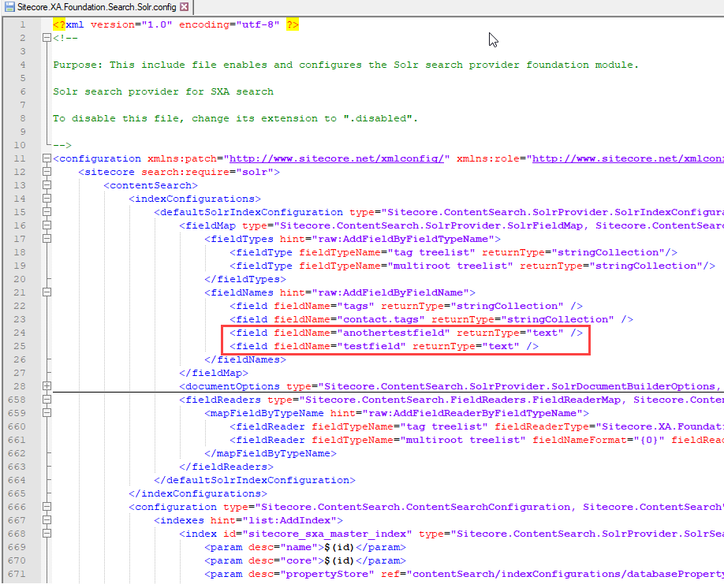Click "contact.tags" field name text

click(x=381, y=319)
